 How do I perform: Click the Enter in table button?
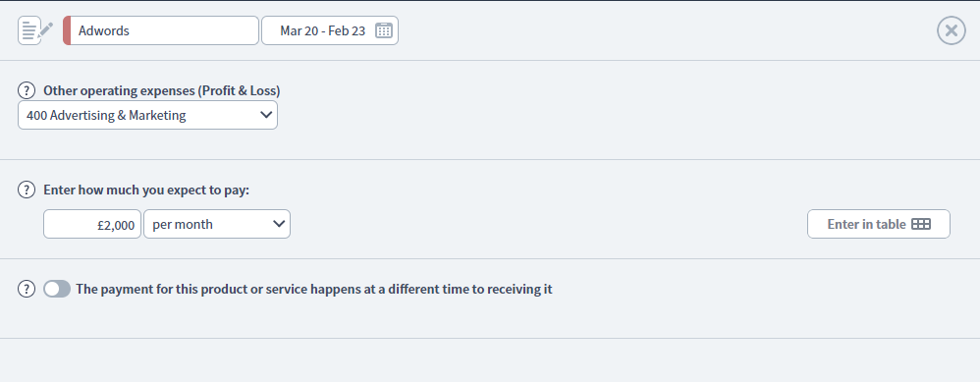(x=879, y=224)
